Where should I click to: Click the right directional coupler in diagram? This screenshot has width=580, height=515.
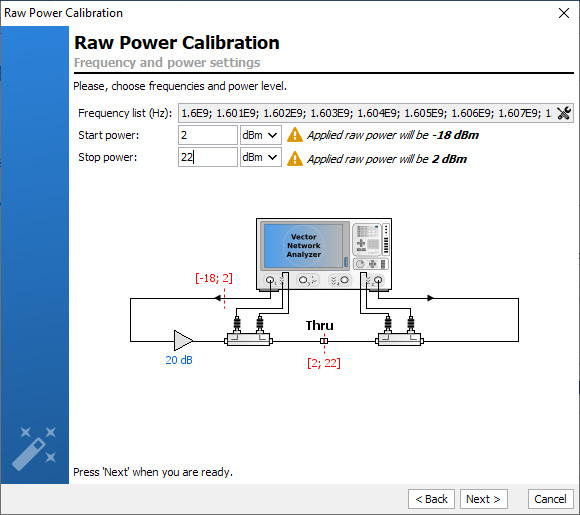click(x=399, y=339)
